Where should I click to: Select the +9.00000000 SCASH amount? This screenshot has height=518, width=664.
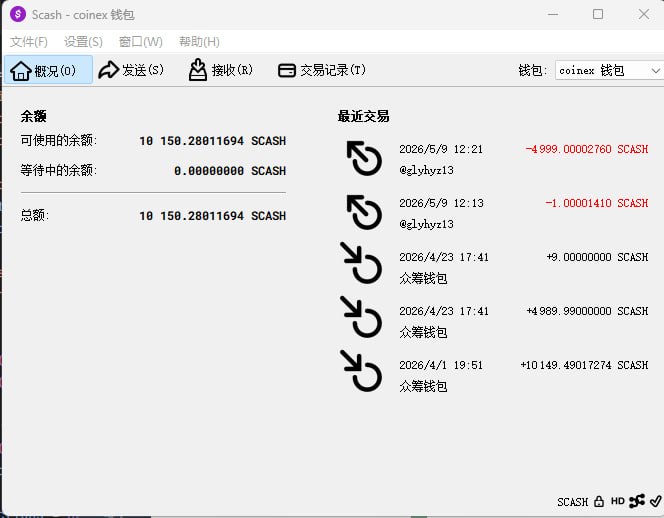tap(597, 257)
